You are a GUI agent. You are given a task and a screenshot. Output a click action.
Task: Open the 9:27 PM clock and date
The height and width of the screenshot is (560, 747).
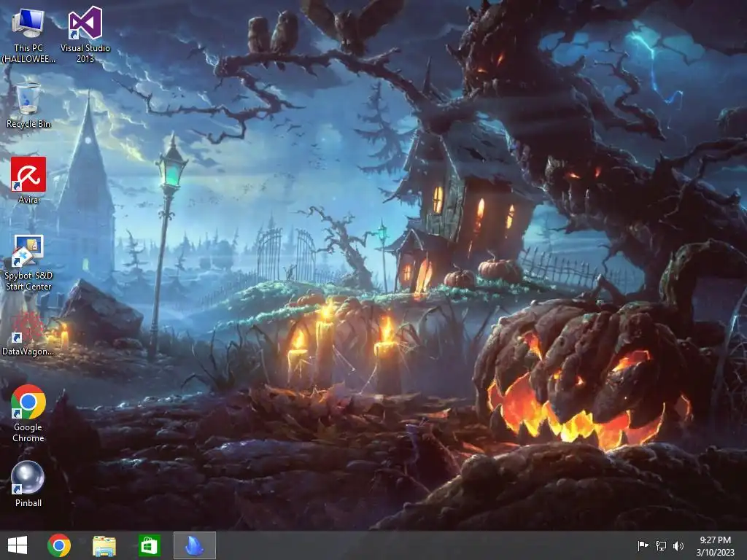tap(715, 546)
